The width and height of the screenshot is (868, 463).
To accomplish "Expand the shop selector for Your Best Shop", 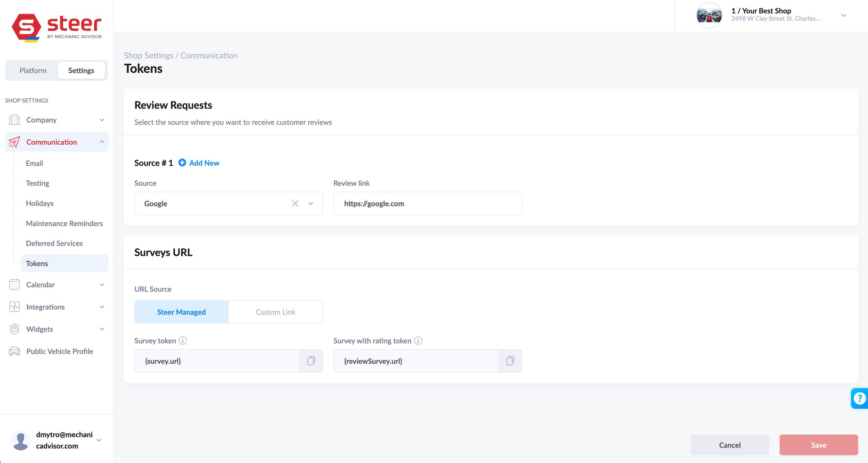I will (844, 15).
